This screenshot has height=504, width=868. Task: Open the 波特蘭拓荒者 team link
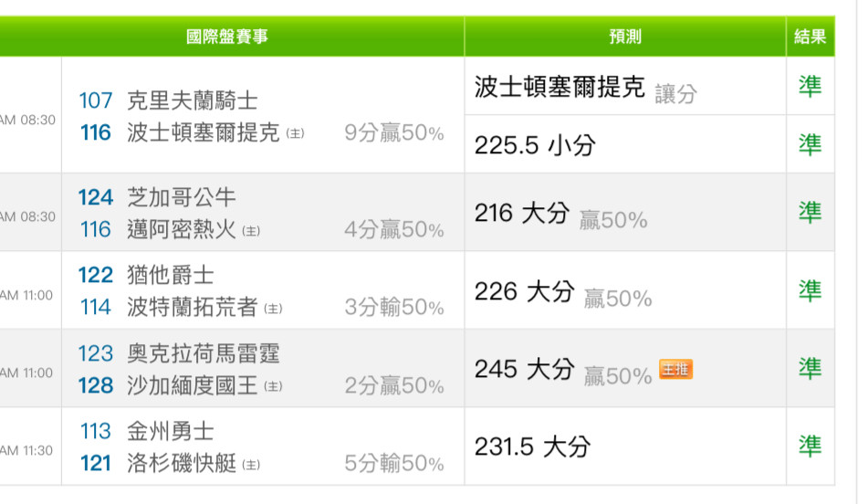pos(193,307)
